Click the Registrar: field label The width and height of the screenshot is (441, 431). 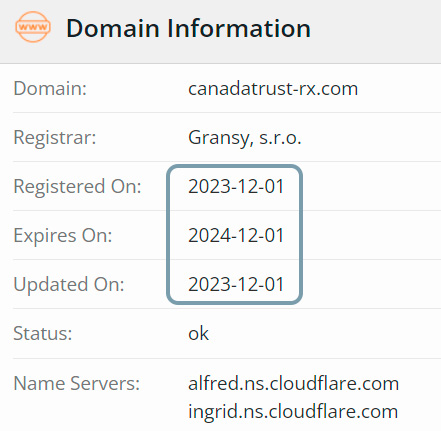pos(55,138)
